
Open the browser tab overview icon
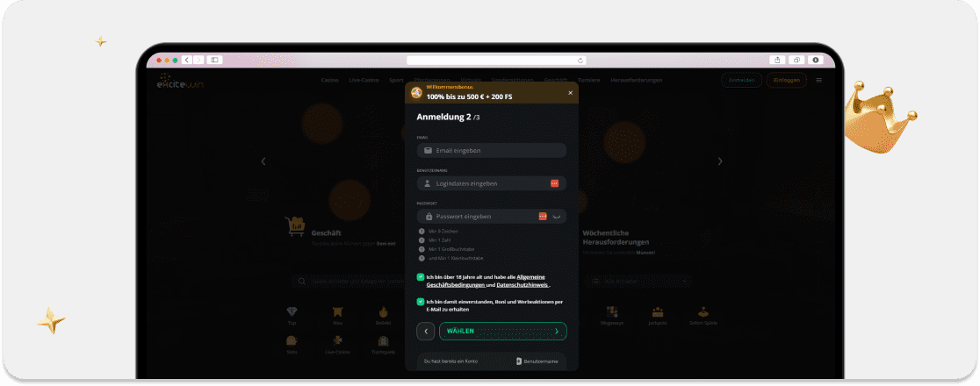point(796,60)
